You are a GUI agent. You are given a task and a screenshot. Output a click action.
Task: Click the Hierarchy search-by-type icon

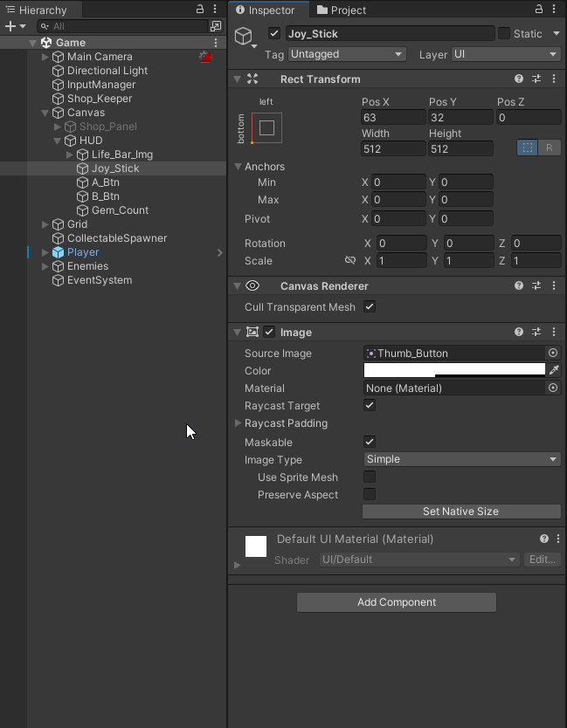coord(216,26)
